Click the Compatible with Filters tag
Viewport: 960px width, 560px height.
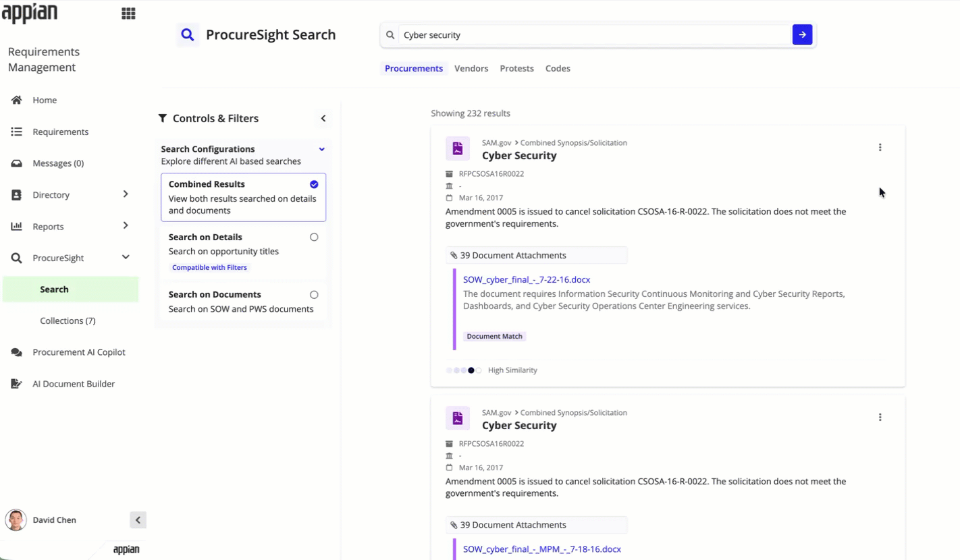(209, 268)
